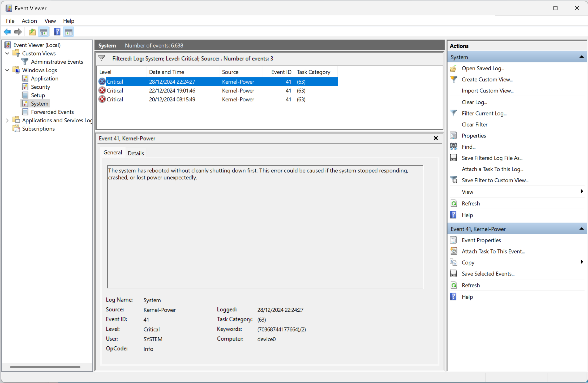Screen dimensions: 588x383
Task: Click the Attach Task To This Event clock icon
Action: tap(453, 251)
